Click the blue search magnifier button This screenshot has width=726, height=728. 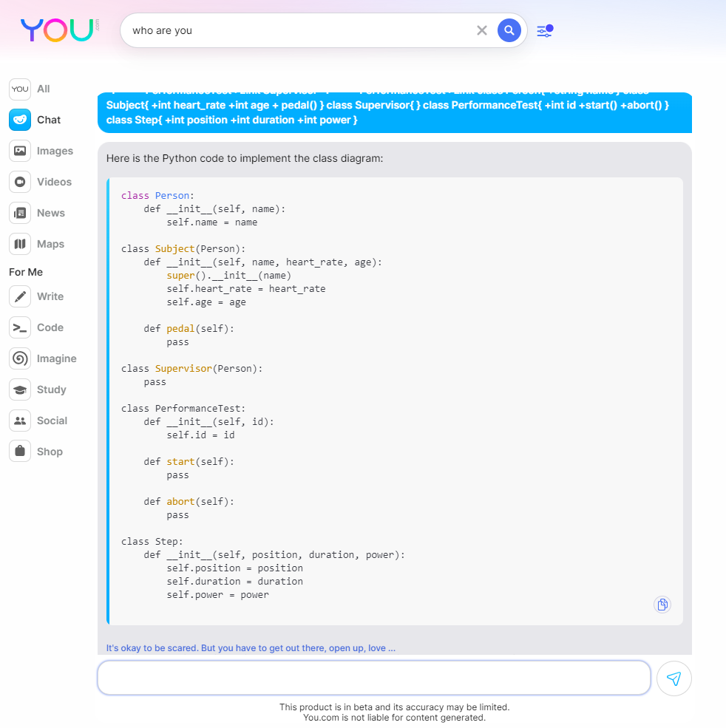(509, 30)
